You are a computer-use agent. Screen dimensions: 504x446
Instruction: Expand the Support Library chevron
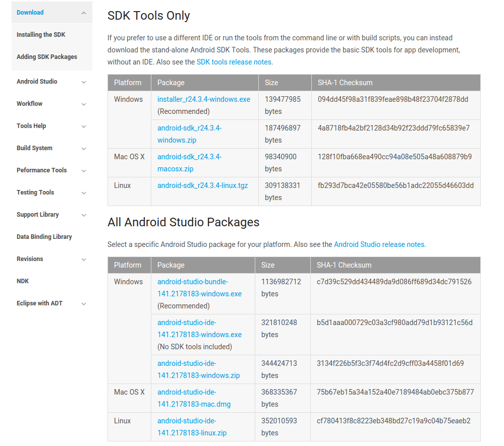[84, 215]
